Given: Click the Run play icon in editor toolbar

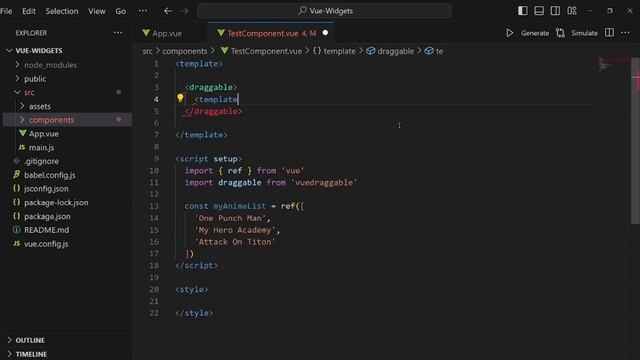Looking at the screenshot, I should pos(509,33).
